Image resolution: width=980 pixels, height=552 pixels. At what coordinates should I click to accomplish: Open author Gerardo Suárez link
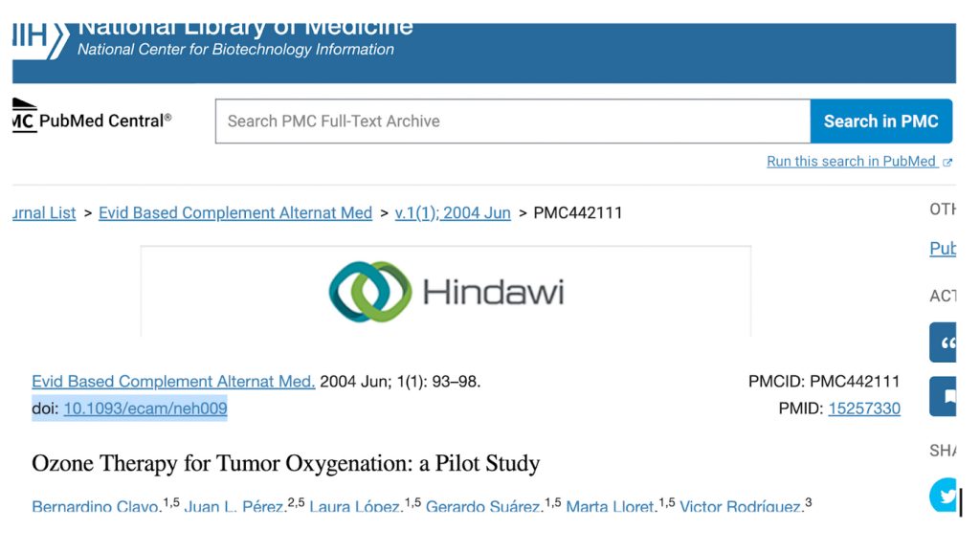(484, 506)
